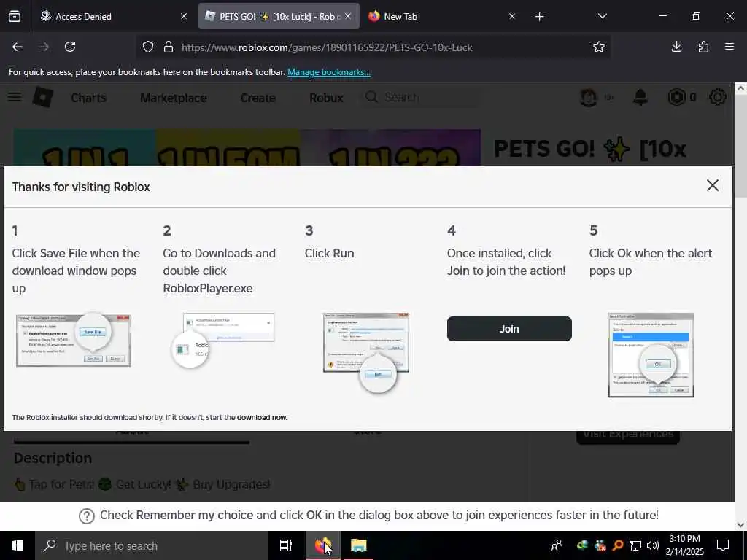Click the download now link
The width and height of the screenshot is (747, 560).
point(262,417)
